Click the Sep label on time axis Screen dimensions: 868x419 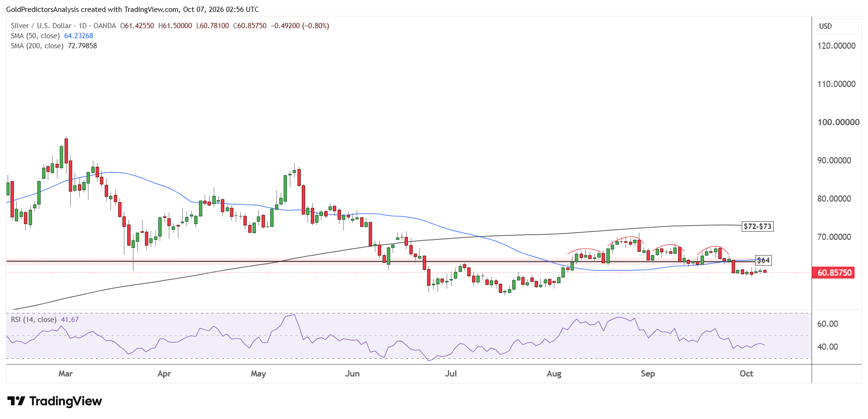coord(648,374)
